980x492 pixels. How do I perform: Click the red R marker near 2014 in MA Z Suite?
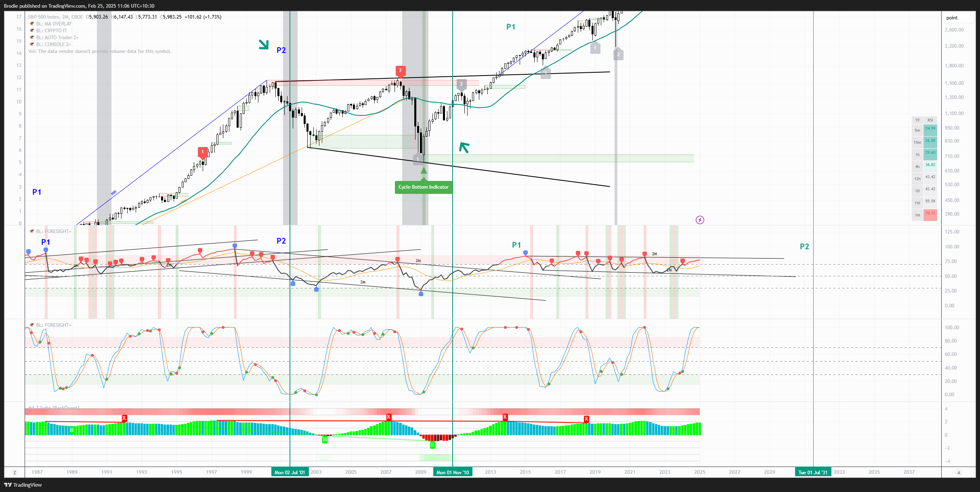click(x=505, y=417)
